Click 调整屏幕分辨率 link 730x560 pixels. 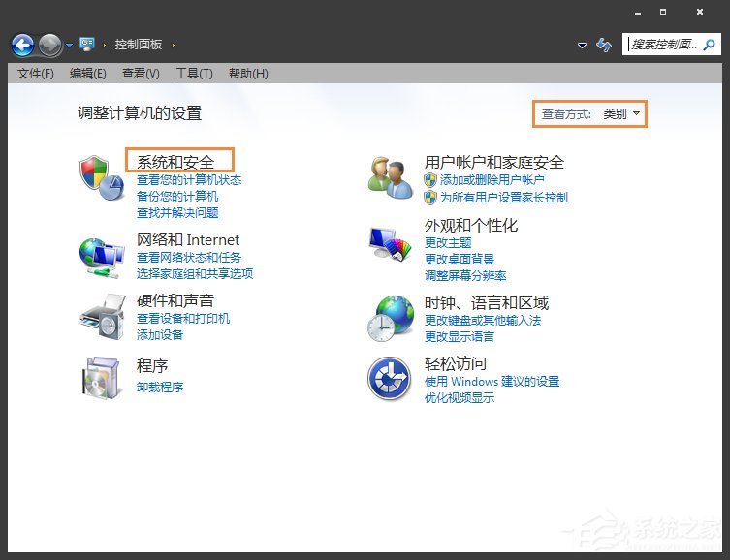tap(465, 276)
